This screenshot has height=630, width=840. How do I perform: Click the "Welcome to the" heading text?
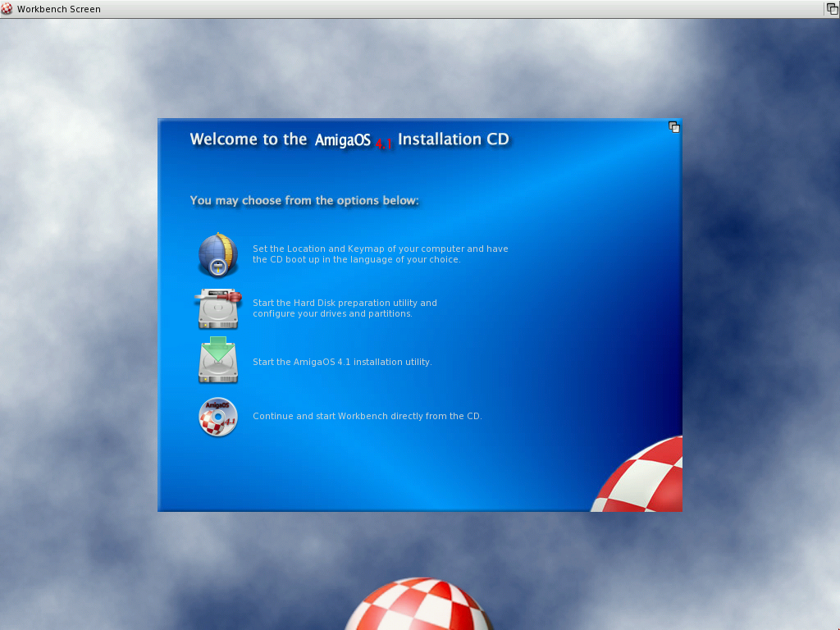click(248, 139)
